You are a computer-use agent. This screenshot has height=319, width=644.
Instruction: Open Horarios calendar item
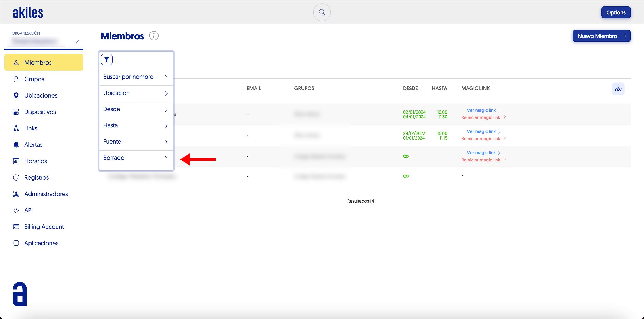pyautogui.click(x=35, y=161)
